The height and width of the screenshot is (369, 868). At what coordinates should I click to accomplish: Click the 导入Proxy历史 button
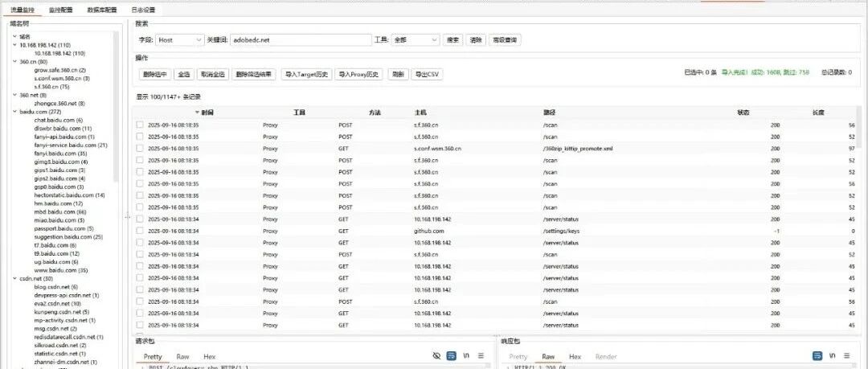(359, 74)
